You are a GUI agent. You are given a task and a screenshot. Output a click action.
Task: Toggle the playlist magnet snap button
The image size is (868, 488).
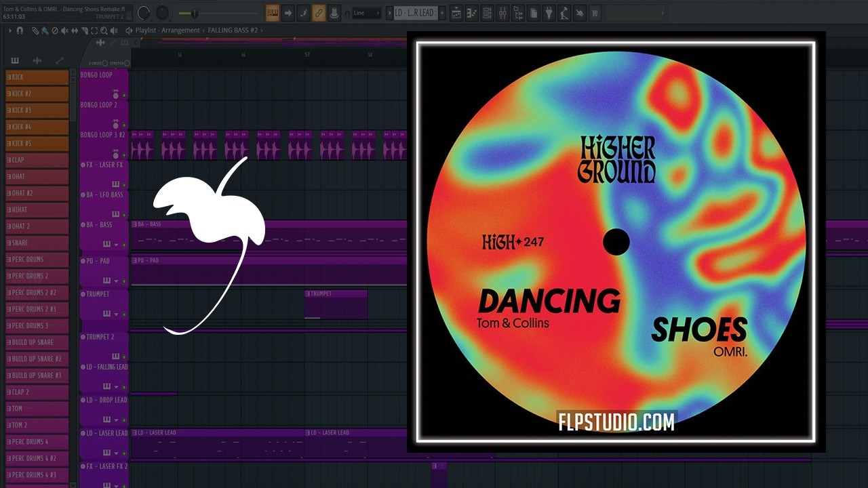20,30
